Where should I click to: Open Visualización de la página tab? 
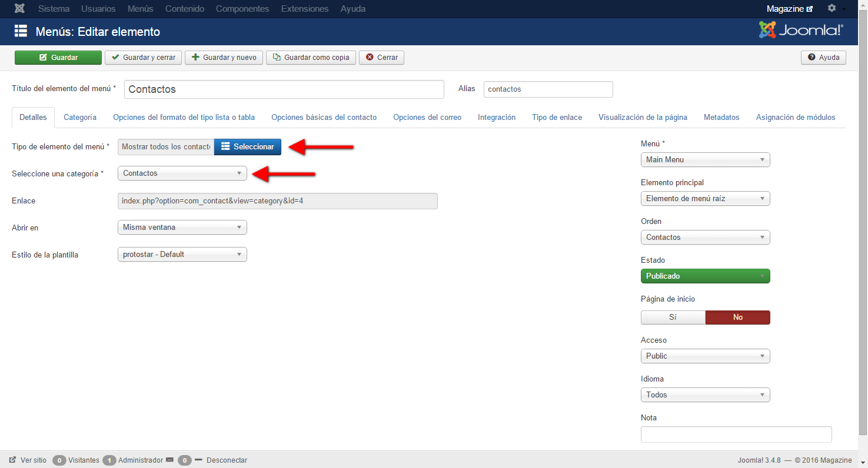pyautogui.click(x=643, y=117)
